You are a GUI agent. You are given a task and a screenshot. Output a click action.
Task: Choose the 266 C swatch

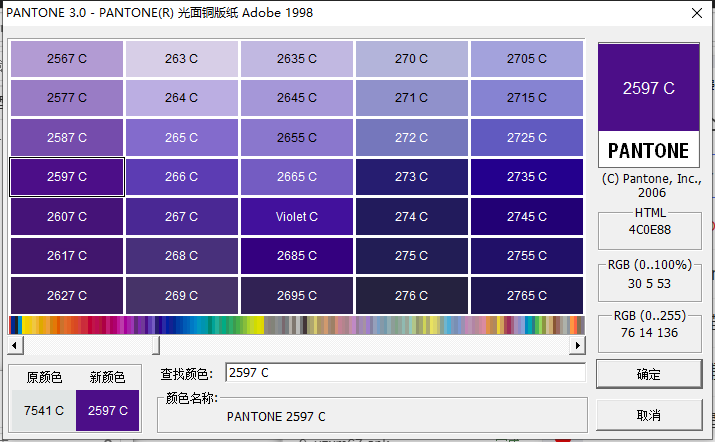pos(181,177)
